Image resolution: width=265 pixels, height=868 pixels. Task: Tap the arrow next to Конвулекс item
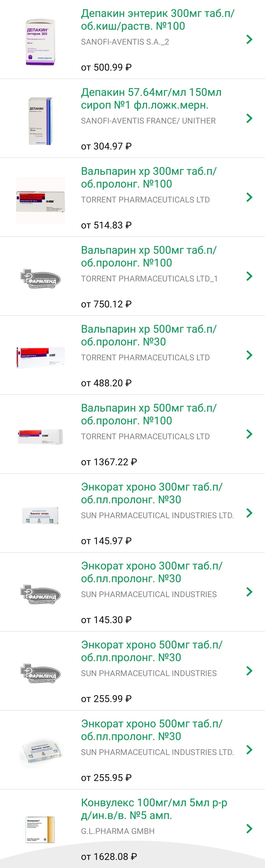[x=250, y=829]
